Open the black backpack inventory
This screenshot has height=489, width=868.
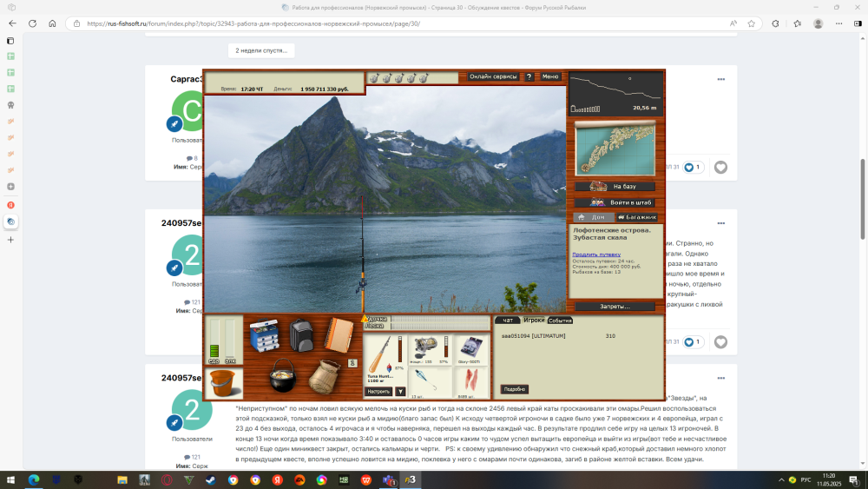point(300,334)
